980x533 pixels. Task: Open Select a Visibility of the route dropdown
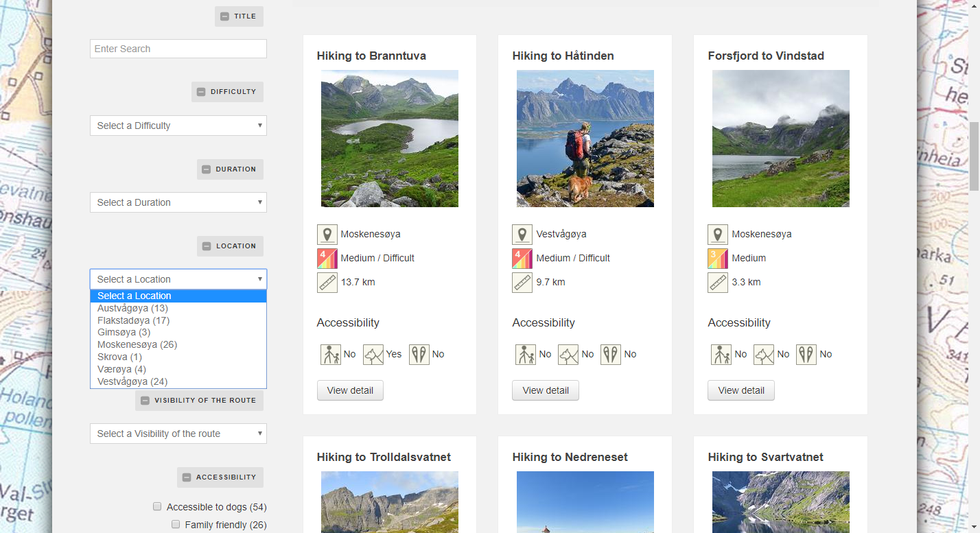click(x=178, y=434)
